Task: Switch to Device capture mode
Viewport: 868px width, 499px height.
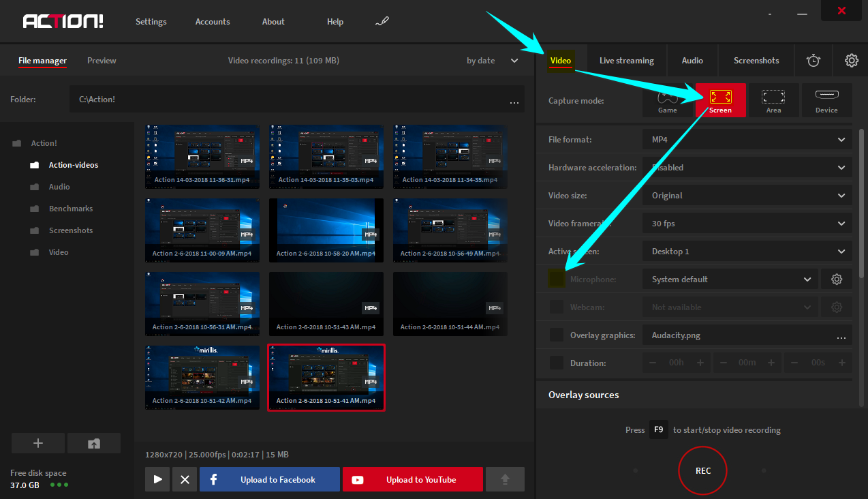Action: pos(826,100)
